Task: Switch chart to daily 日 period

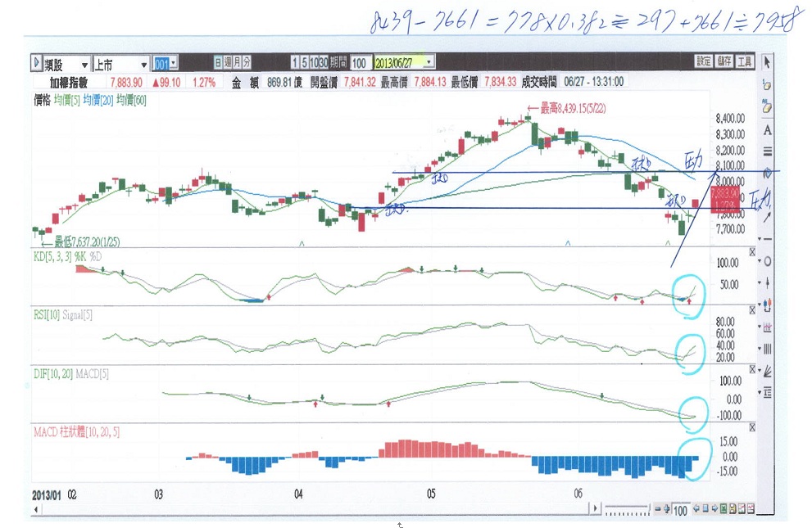Action: [218, 62]
